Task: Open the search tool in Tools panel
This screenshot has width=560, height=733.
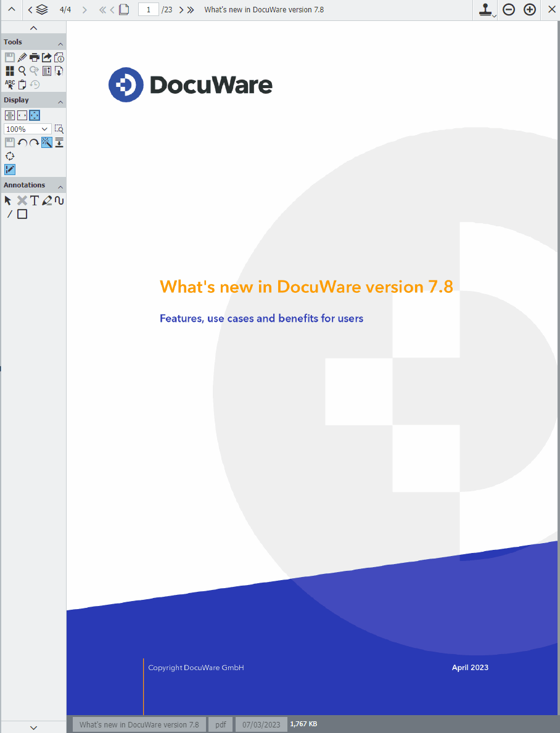Action: 22,70
